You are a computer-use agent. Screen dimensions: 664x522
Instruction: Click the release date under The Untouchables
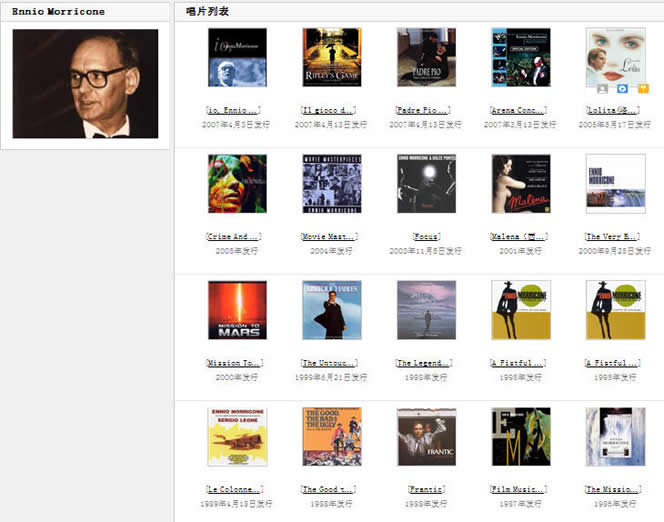pyautogui.click(x=331, y=377)
